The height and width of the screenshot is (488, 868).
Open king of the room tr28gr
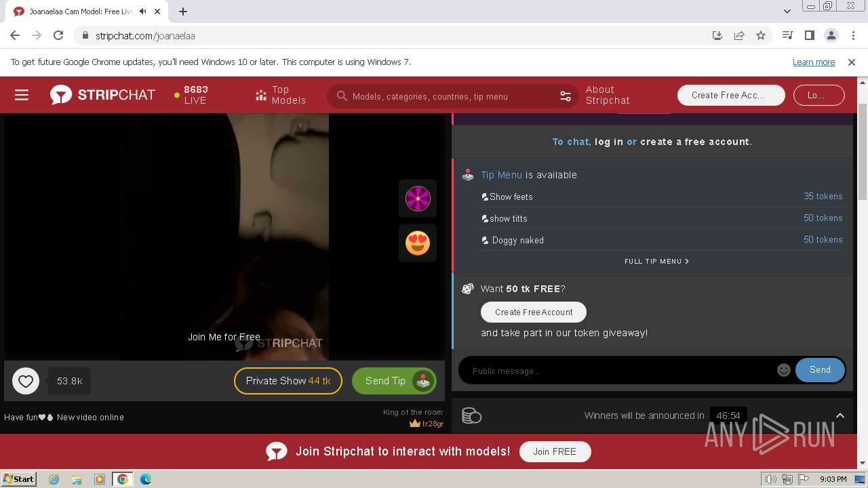click(427, 424)
